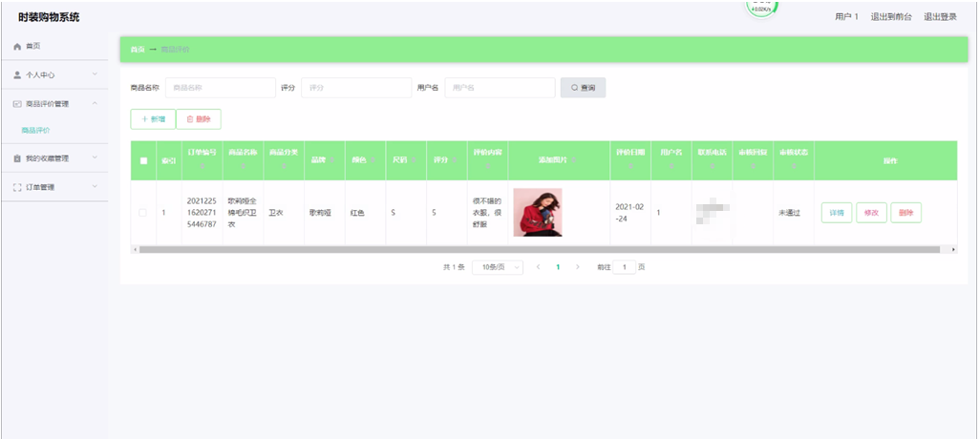This screenshot has height=439, width=980.
Task: Toggle the select-all checkbox in table header
Action: tap(143, 160)
